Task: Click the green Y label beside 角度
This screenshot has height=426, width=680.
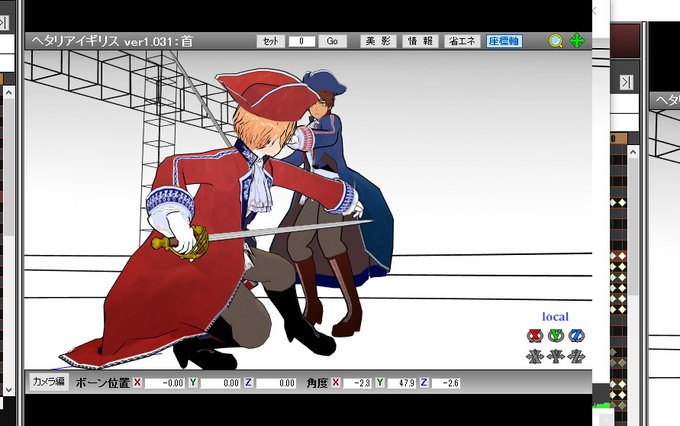Action: (380, 383)
